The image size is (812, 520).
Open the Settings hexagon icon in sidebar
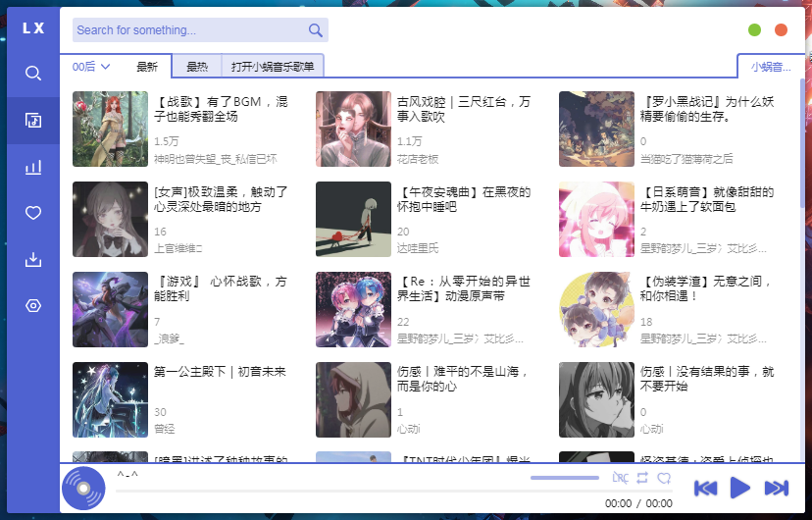[x=33, y=305]
